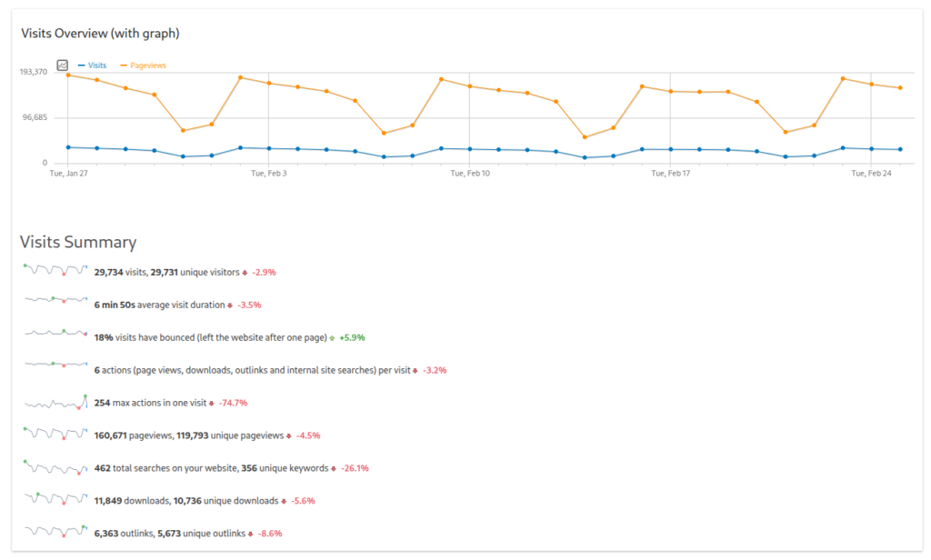The image size is (931, 560).
Task: Click the max actions in one visit sparkline
Action: point(55,402)
